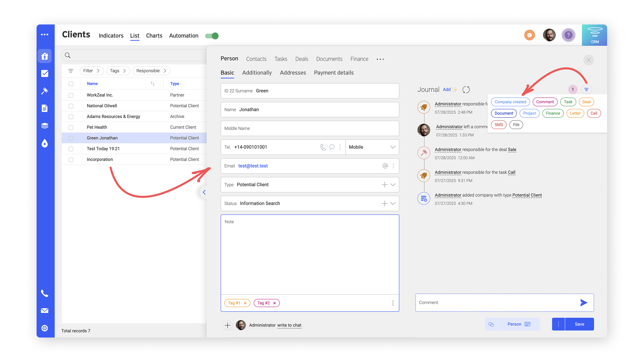Click the email link test@test.test
This screenshot has width=644, height=362.
coord(253,166)
